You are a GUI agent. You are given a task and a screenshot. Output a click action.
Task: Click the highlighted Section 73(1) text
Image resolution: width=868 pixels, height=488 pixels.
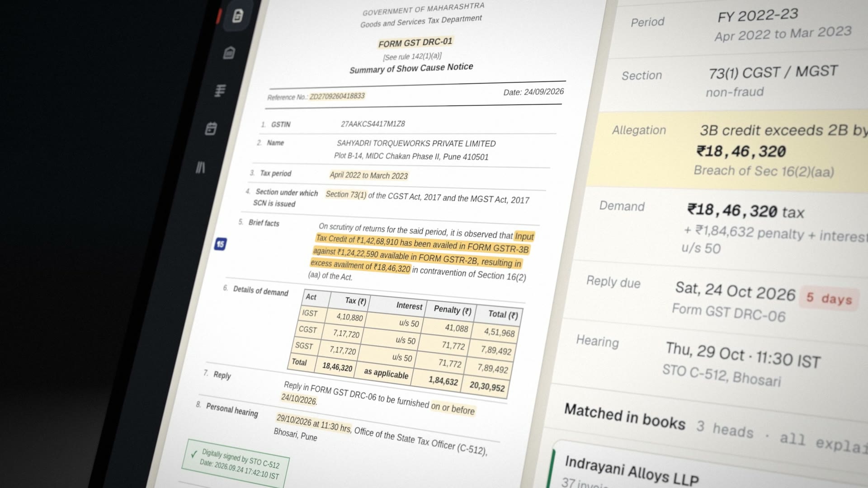(346, 195)
